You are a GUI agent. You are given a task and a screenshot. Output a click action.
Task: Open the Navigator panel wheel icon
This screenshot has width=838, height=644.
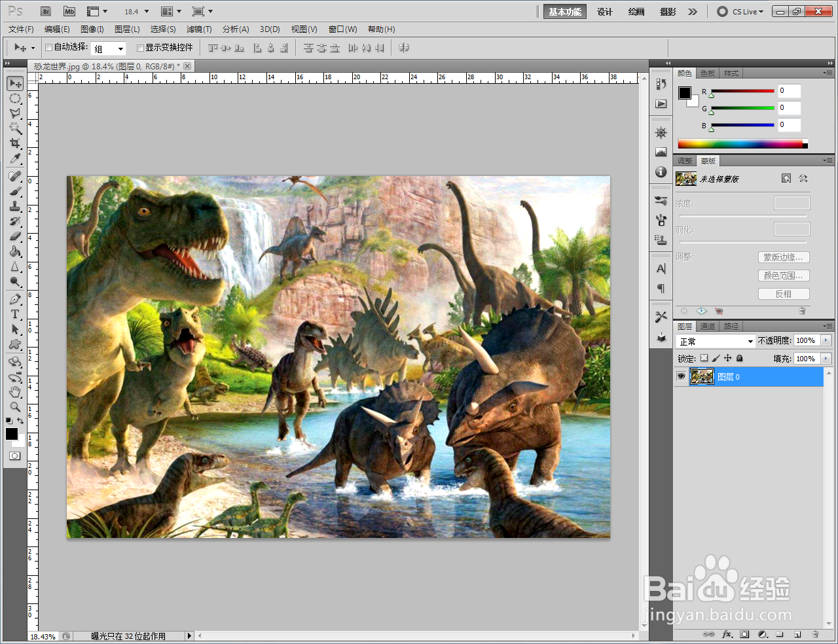click(x=661, y=133)
